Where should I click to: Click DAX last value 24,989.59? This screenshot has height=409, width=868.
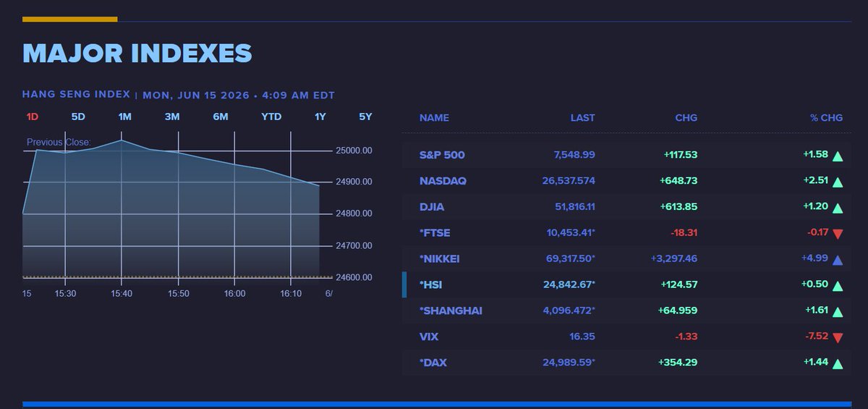coord(569,363)
